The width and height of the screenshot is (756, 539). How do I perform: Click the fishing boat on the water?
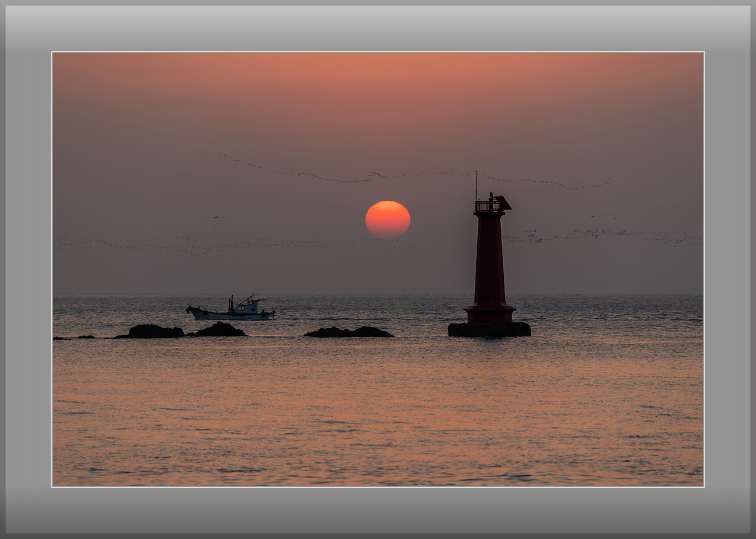tap(231, 308)
